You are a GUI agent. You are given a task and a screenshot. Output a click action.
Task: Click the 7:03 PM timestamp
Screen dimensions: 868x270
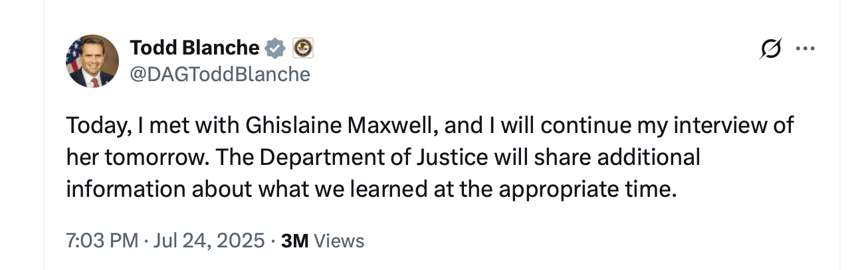point(102,240)
